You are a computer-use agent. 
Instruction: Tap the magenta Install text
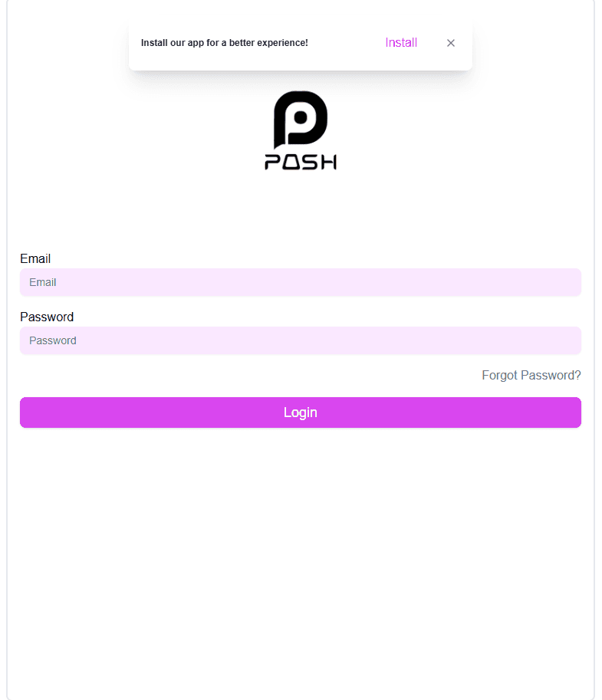coord(401,43)
